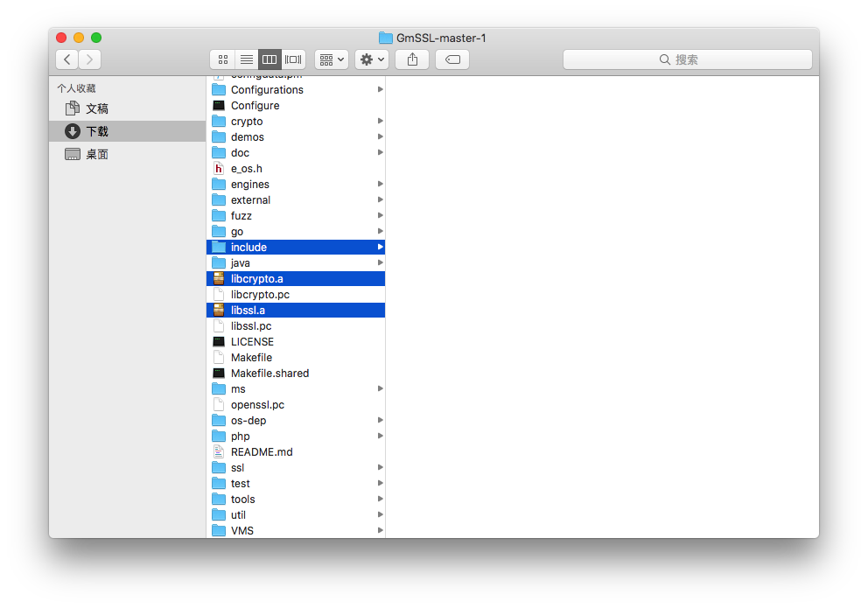Expand the crypto folder arrow
The image size is (868, 608).
pyautogui.click(x=381, y=121)
